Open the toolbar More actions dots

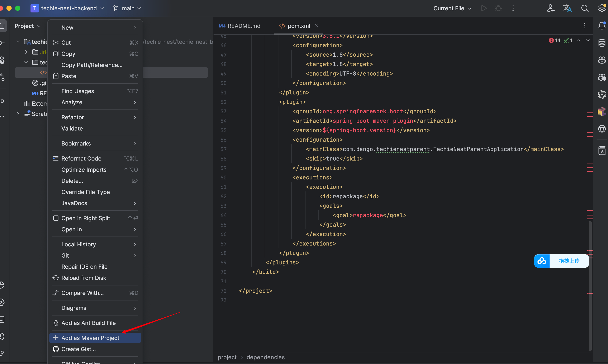click(513, 8)
